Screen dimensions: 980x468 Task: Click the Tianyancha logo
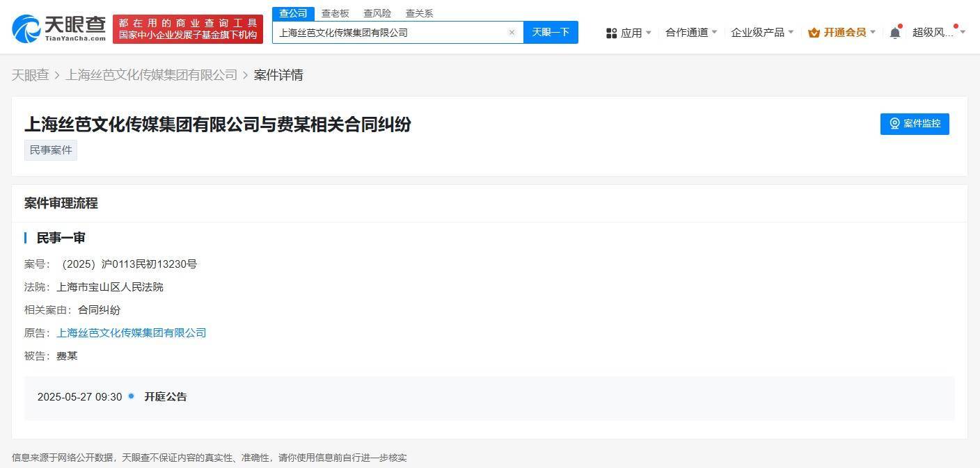coord(59,29)
